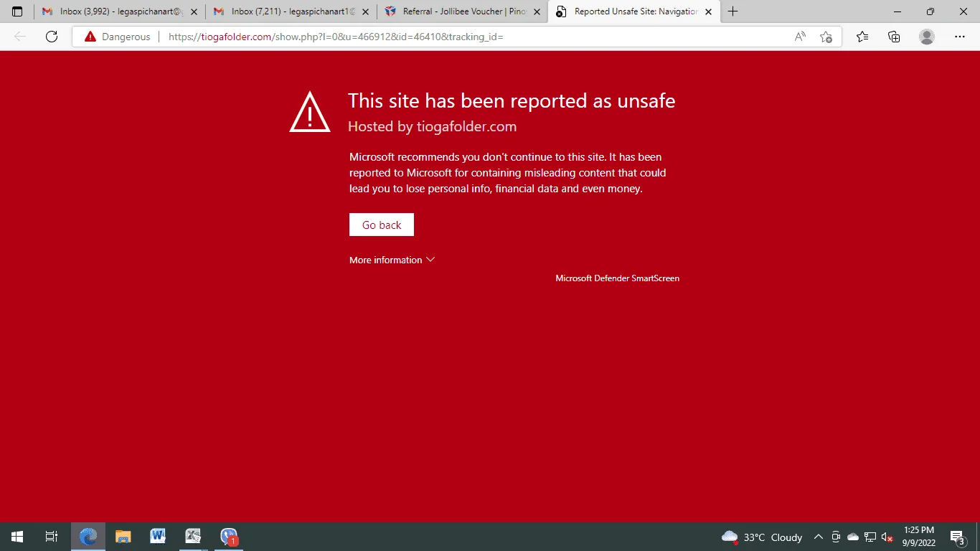Image resolution: width=980 pixels, height=551 pixels.
Task: Open the pinned taskbar app next to Word
Action: [x=194, y=537]
